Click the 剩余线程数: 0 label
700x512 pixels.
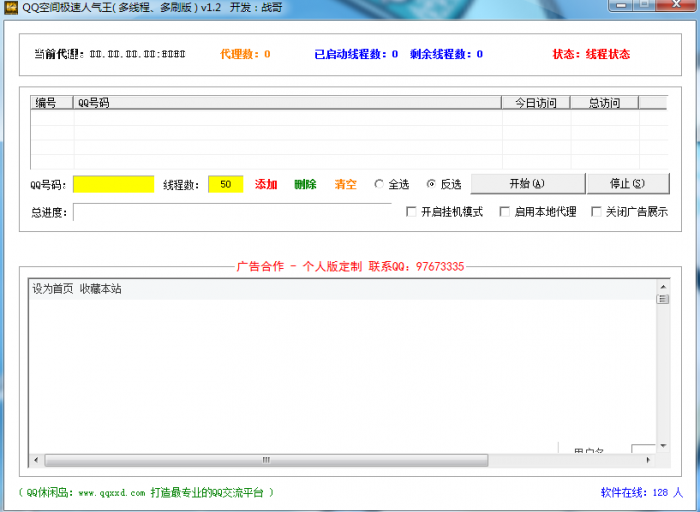(x=446, y=54)
